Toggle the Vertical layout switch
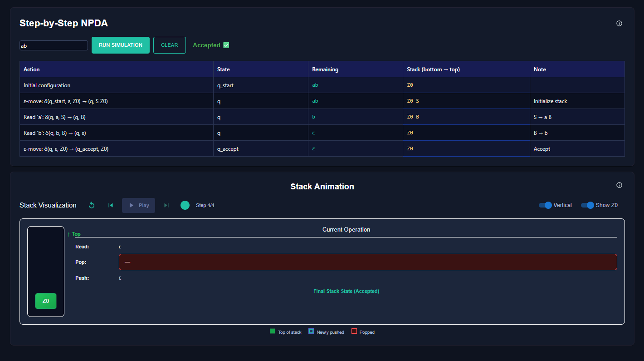Image resolution: width=644 pixels, height=361 pixels. [x=545, y=205]
